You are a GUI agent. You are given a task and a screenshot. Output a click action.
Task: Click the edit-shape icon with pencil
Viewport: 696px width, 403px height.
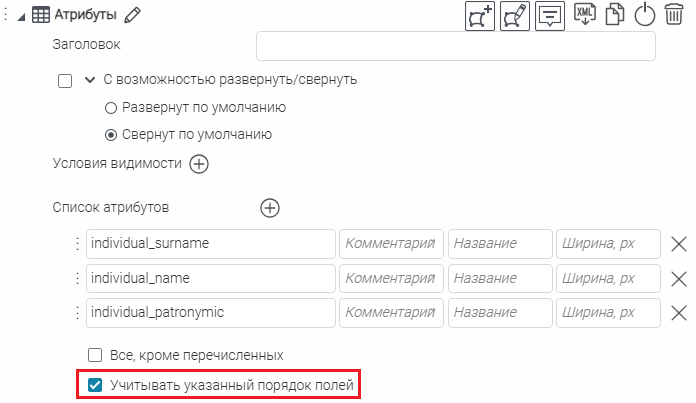515,16
